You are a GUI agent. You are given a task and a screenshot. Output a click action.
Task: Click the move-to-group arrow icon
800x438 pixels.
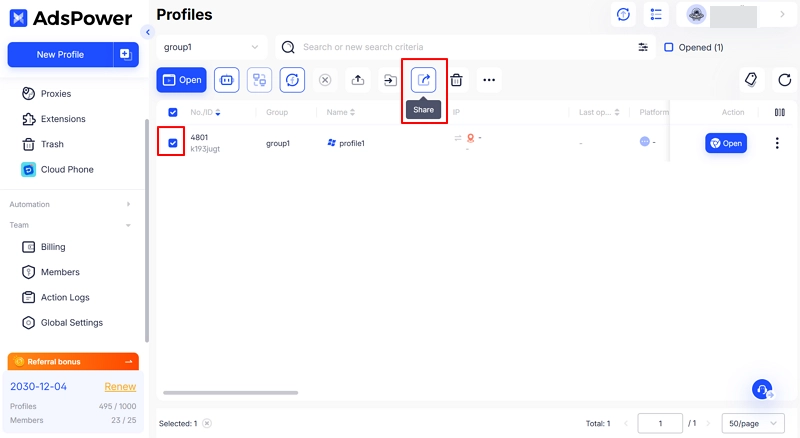(x=390, y=80)
